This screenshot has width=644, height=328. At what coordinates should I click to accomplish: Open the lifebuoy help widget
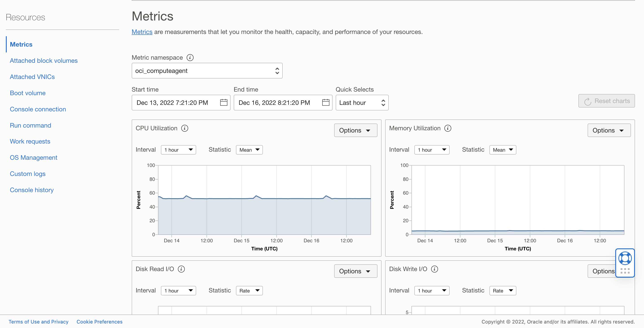625,258
